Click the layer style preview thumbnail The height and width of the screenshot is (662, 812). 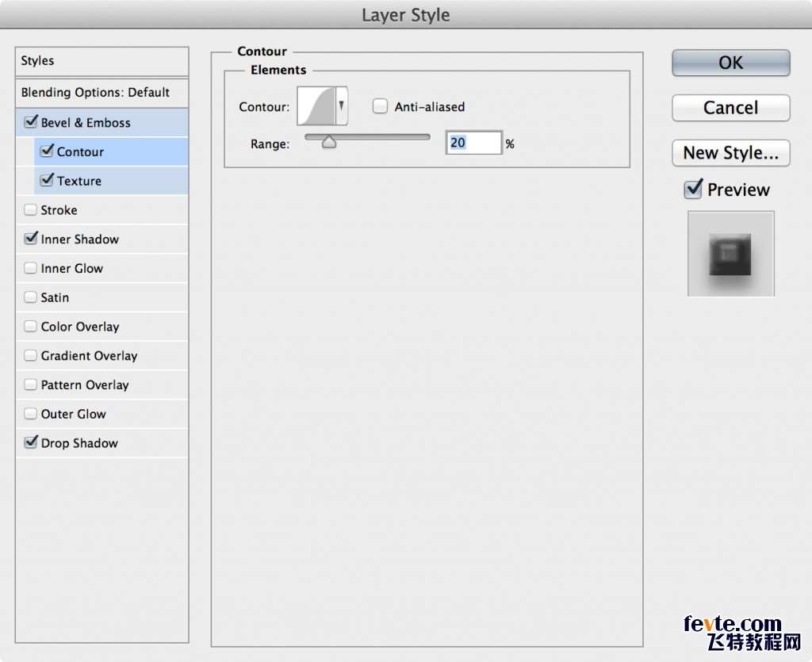(x=730, y=254)
